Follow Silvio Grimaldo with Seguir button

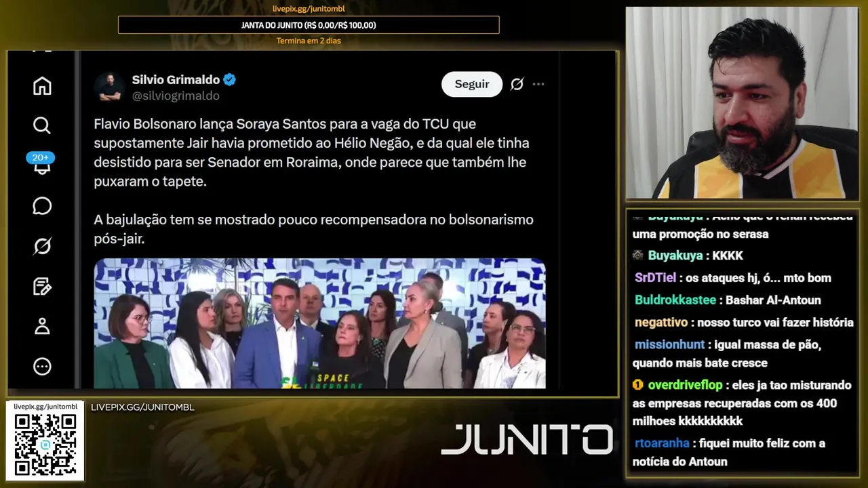click(472, 84)
